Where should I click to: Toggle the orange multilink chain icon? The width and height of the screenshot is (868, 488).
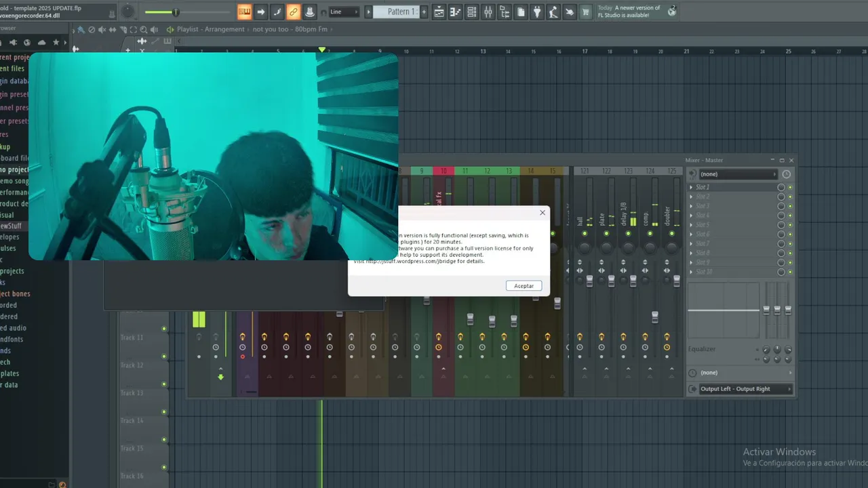(x=293, y=12)
